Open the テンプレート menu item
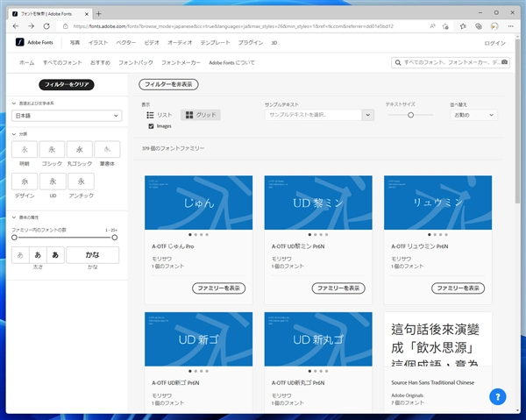Screen dimensions: 526x420 [x=215, y=43]
